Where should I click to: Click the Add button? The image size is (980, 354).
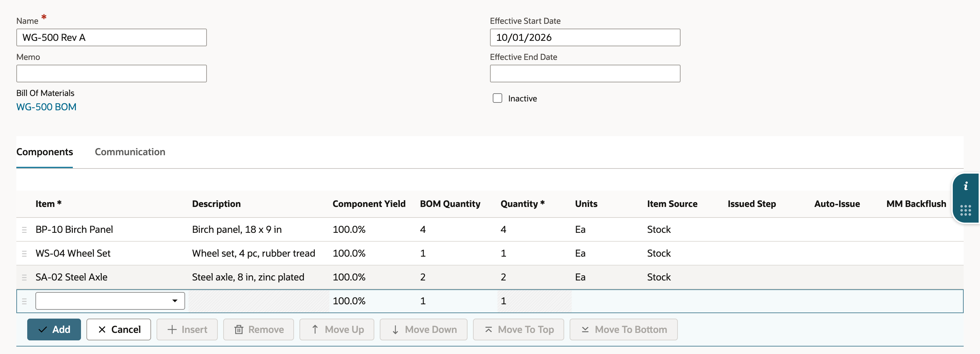pyautogui.click(x=54, y=329)
